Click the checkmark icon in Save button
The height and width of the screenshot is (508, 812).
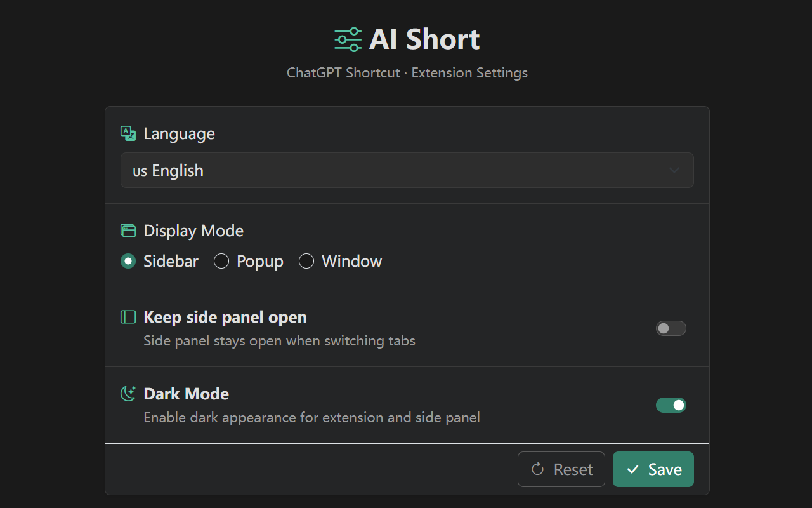click(632, 469)
